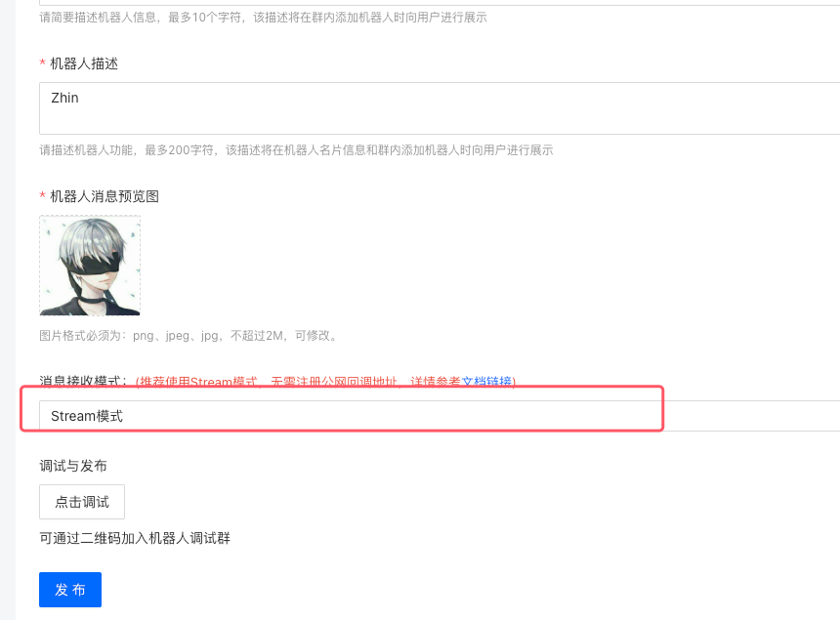Open the Stream模式 message mode dropdown
This screenshot has width=840, height=620.
coord(440,416)
